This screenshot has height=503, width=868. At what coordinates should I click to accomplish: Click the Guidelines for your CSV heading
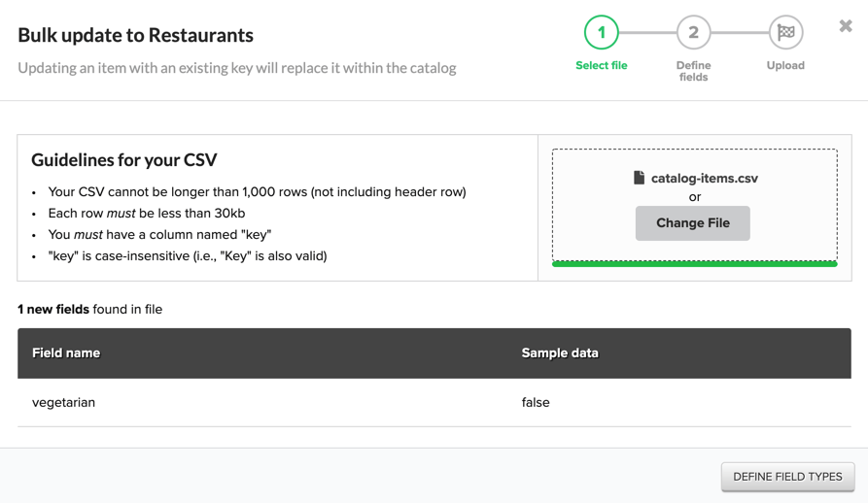click(124, 160)
